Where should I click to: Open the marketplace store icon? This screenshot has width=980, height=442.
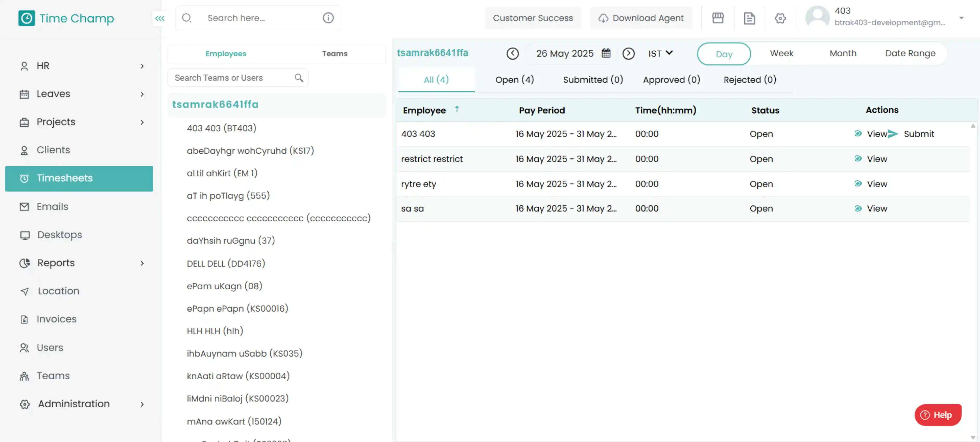(718, 18)
